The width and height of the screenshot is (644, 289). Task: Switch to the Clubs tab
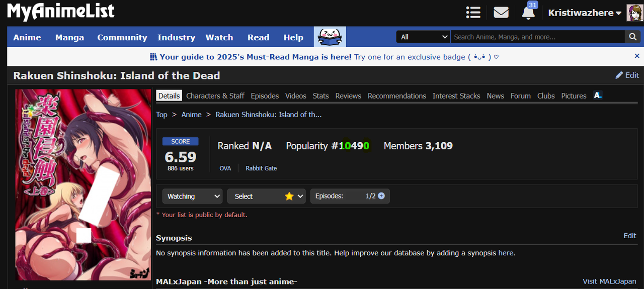tap(546, 95)
